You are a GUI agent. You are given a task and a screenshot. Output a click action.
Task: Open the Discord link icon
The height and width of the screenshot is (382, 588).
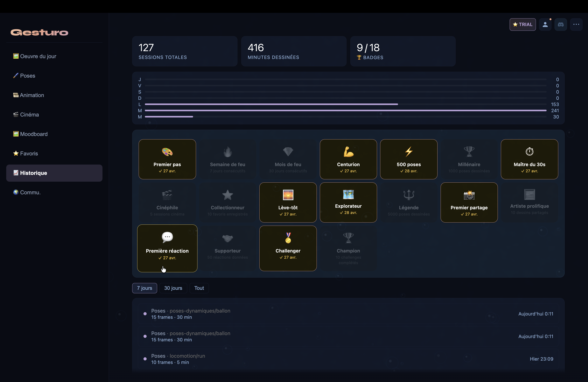click(x=561, y=25)
